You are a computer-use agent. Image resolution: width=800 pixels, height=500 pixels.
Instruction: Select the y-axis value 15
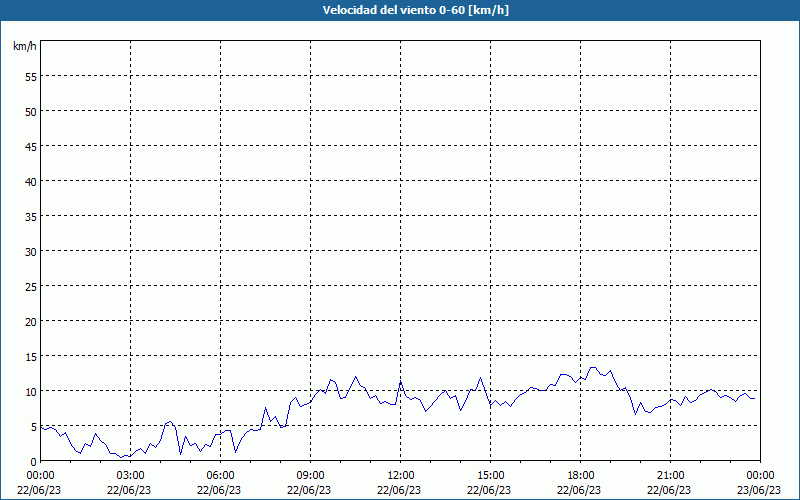click(x=31, y=356)
